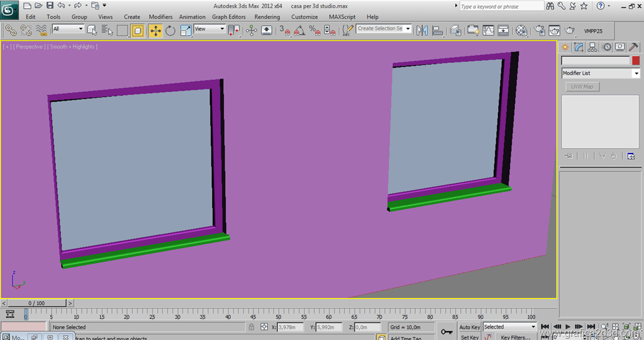Image resolution: width=644 pixels, height=340 pixels.
Task: Toggle Window/Crossing selection mode
Action: click(x=138, y=30)
